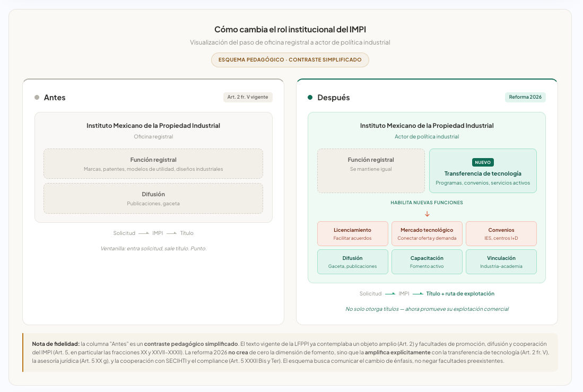Click the 'No solo otorga títulos' caption
This screenshot has width=583, height=392.
(427, 309)
